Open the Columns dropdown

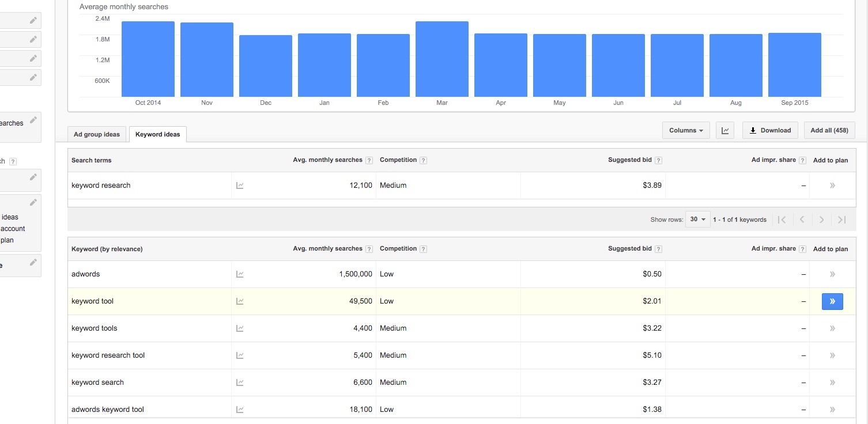click(686, 130)
